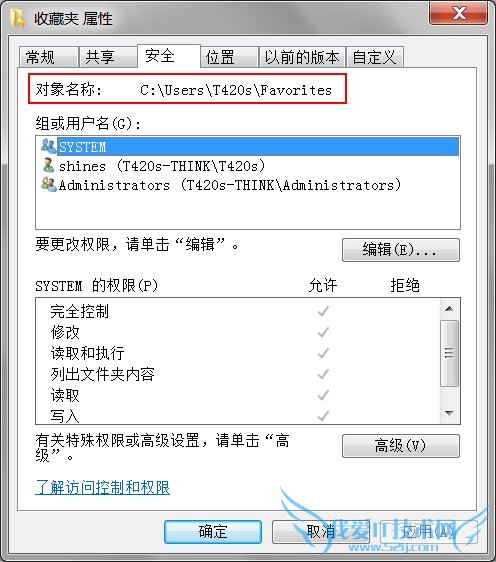Screen dimensions: 496x562
Task: Select shines (T420s-THINK\T420s) user entry
Action: [x=162, y=166]
